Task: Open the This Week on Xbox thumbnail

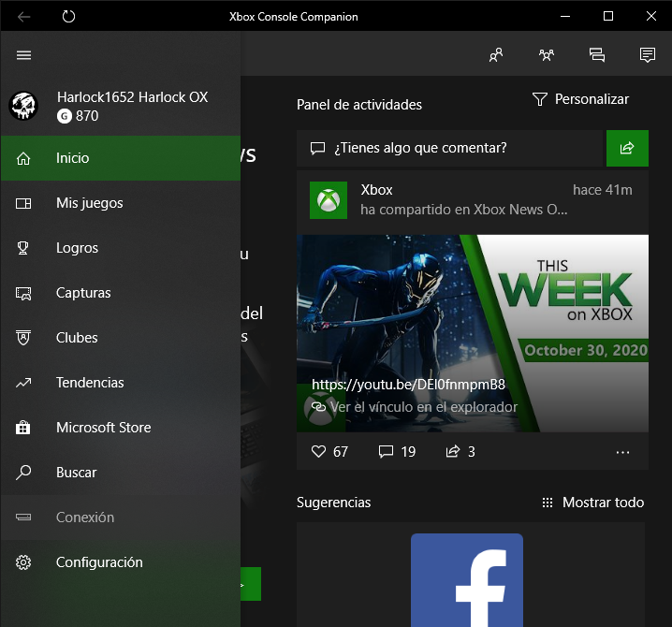Action: tap(473, 333)
